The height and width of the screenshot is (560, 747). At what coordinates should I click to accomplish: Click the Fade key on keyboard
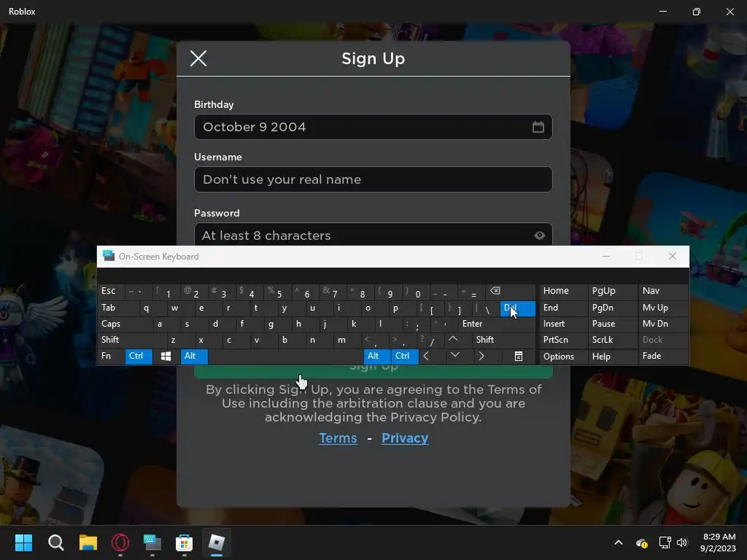click(663, 356)
